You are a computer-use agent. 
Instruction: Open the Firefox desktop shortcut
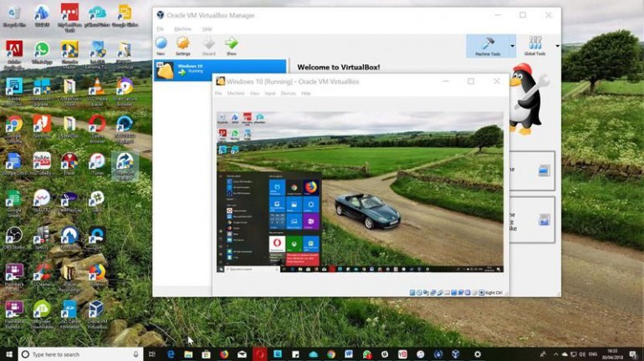(x=97, y=274)
